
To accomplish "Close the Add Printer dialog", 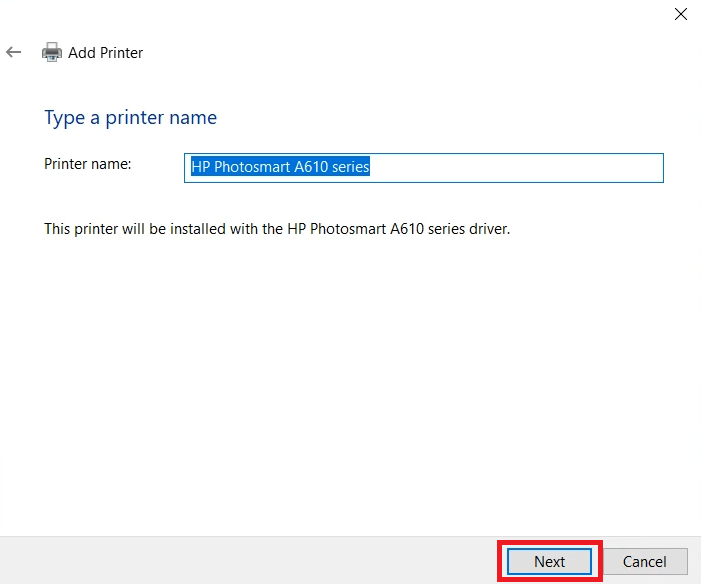I will 680,14.
